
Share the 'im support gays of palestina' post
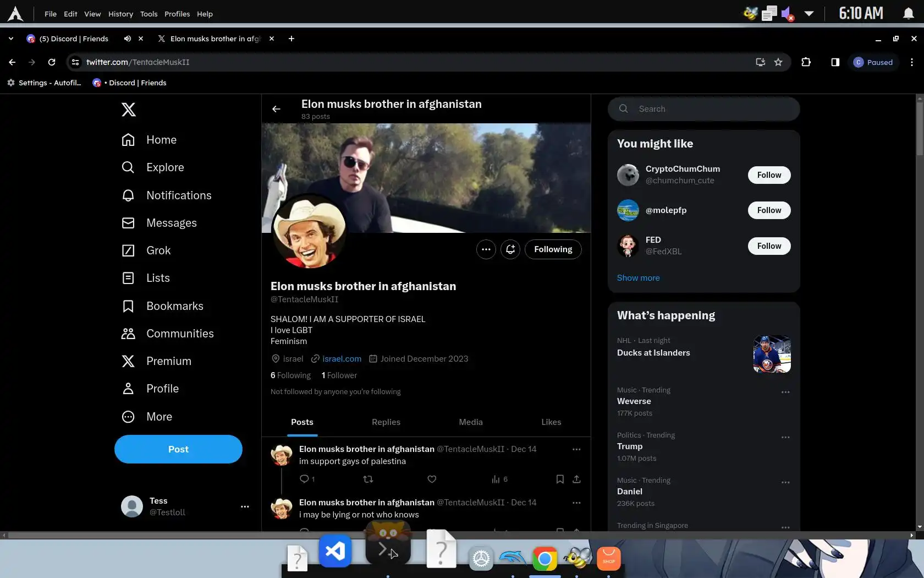[x=576, y=479]
